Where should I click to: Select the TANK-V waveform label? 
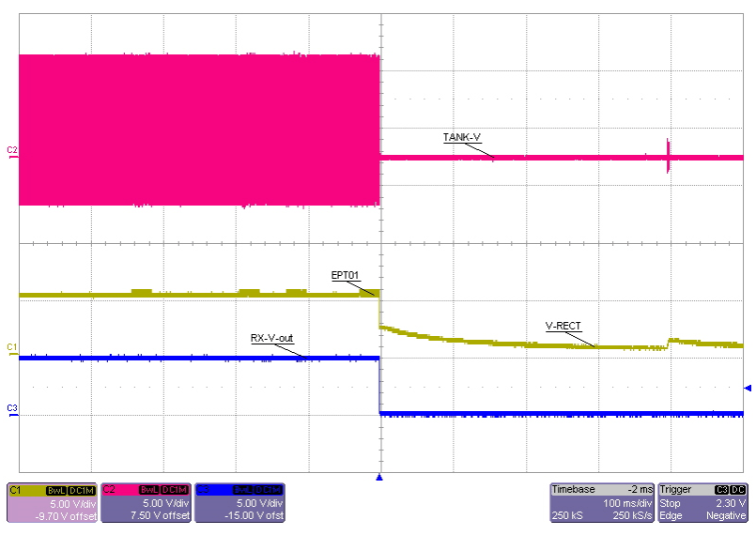pos(461,138)
